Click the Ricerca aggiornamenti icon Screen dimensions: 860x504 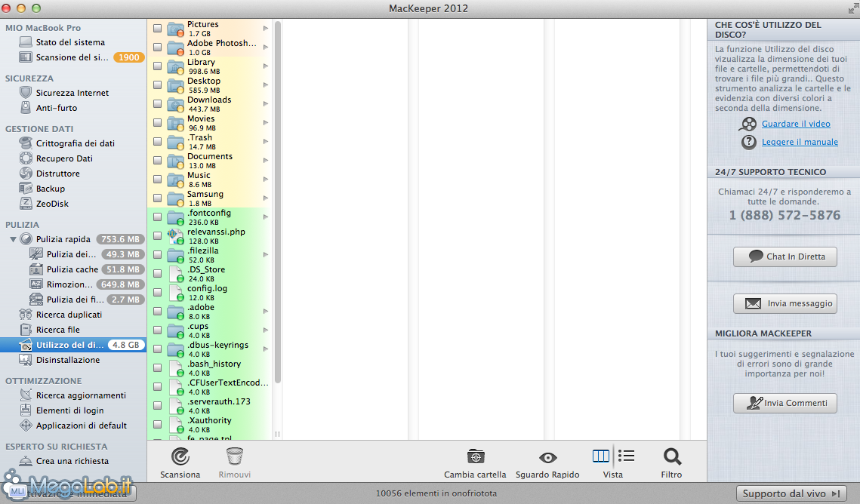[25, 395]
